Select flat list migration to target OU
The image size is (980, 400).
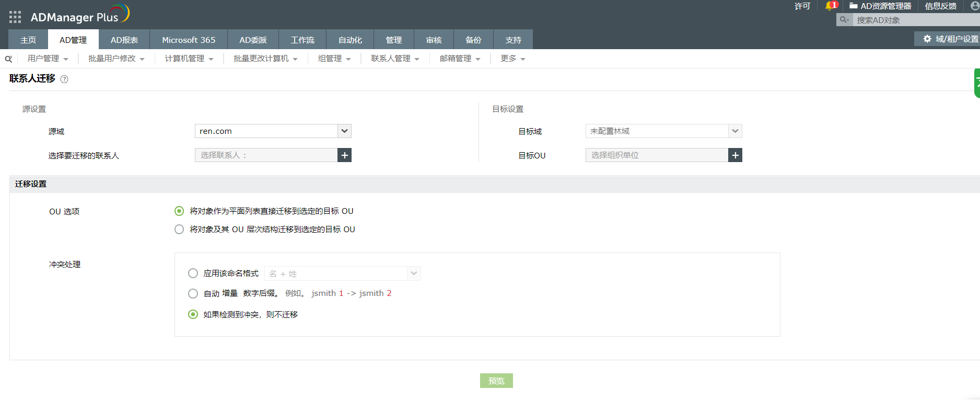pos(179,211)
